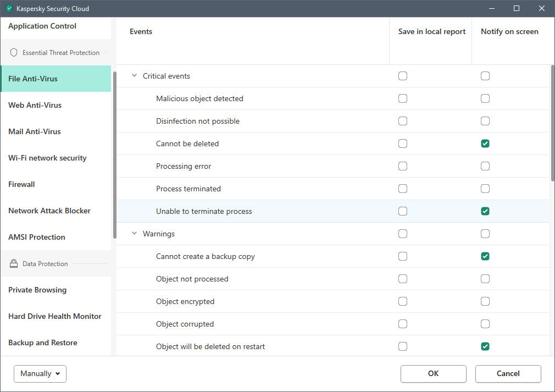Check screen notification for Malicious object detected
Image resolution: width=555 pixels, height=392 pixels.
(485, 98)
